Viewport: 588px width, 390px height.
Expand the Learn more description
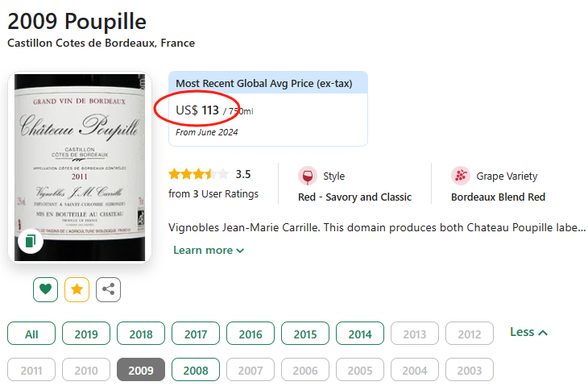click(209, 250)
